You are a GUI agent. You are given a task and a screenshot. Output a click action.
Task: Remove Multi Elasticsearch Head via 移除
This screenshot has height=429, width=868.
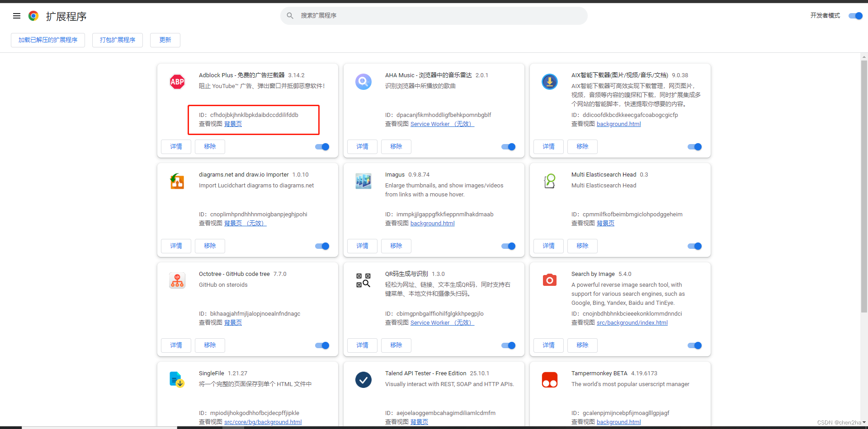point(582,246)
